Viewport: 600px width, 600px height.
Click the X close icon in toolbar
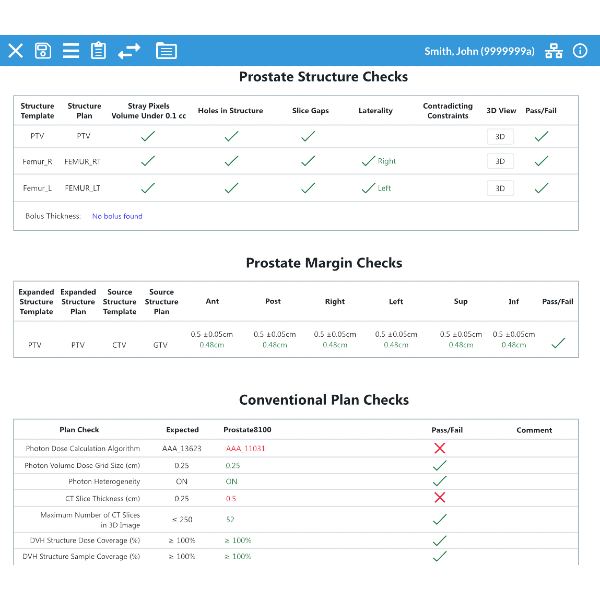[x=15, y=51]
